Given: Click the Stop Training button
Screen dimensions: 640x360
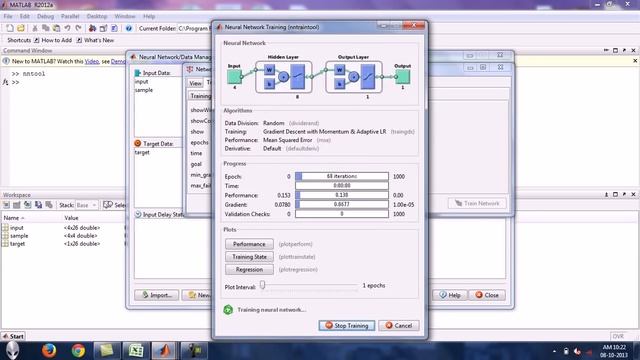Looking at the screenshot, I should (x=347, y=326).
